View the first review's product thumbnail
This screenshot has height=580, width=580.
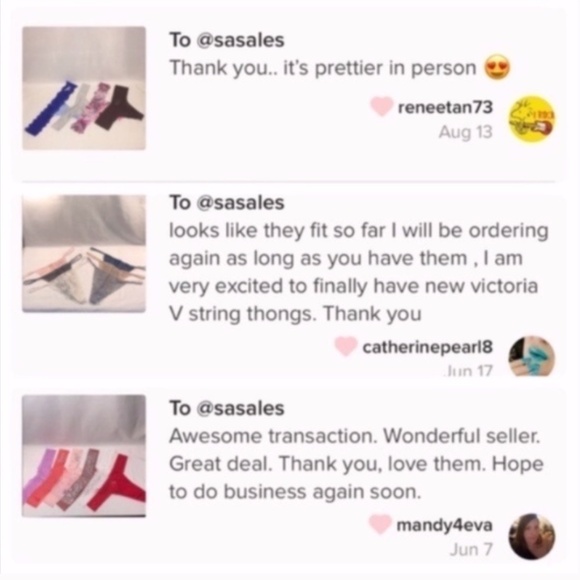[x=84, y=88]
